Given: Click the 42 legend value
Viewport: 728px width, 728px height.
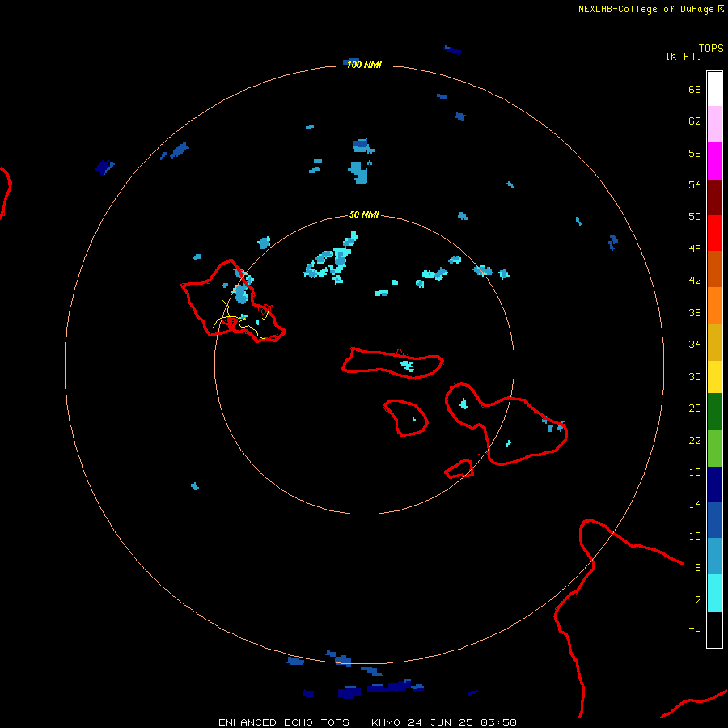Looking at the screenshot, I should click(695, 280).
